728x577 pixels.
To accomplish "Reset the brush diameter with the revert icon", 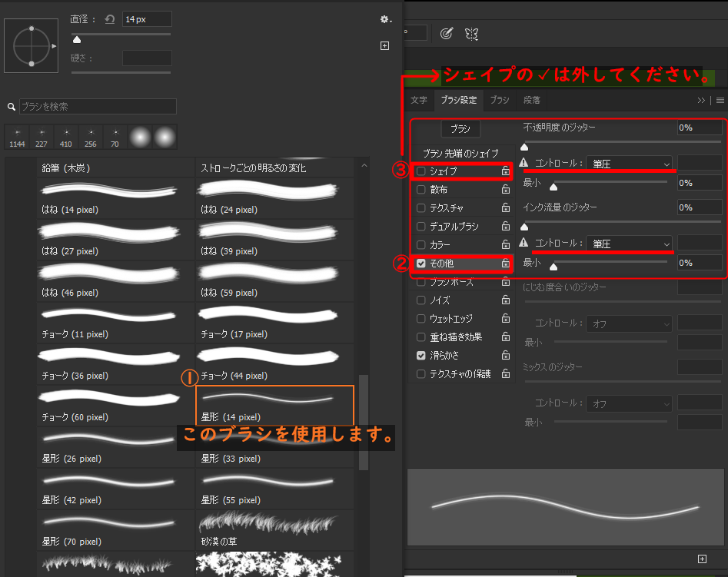I will (x=109, y=19).
